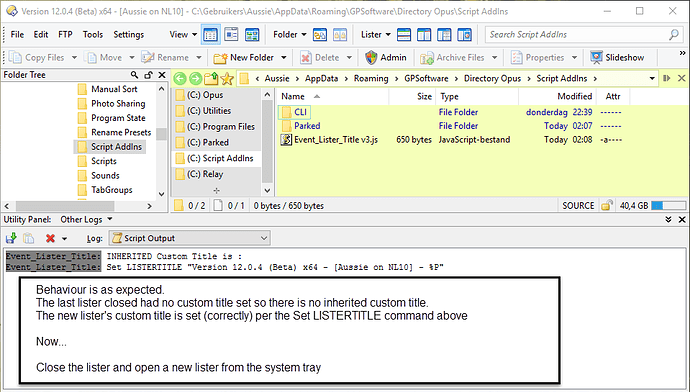Viewport: 690px width, 392px height.
Task: Switch to Details view mode icon
Action: pos(211,34)
